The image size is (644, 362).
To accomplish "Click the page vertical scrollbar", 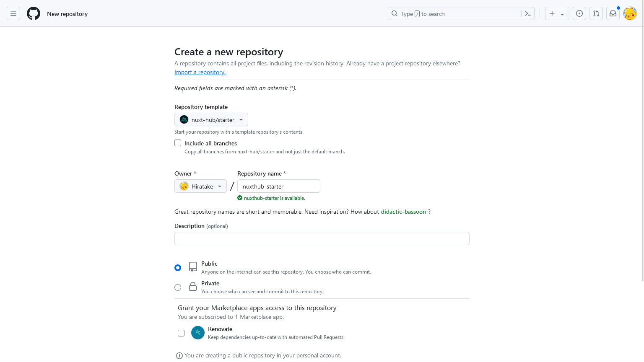I will click(642, 140).
